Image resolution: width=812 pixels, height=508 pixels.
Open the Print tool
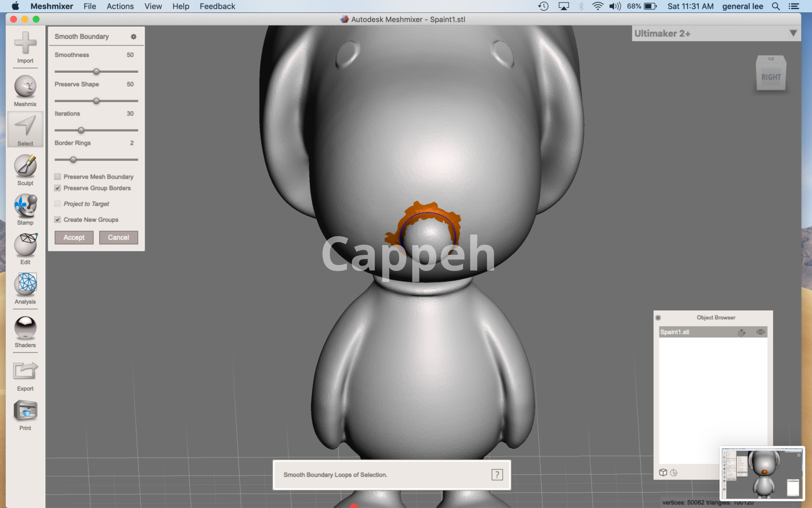(25, 411)
